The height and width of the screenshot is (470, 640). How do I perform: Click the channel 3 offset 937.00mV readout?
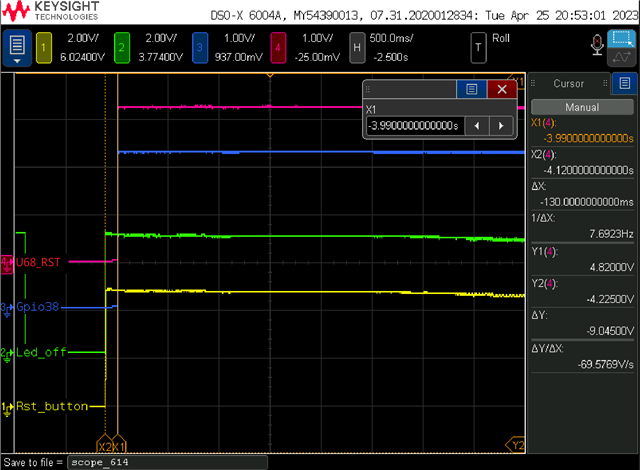coord(239,57)
